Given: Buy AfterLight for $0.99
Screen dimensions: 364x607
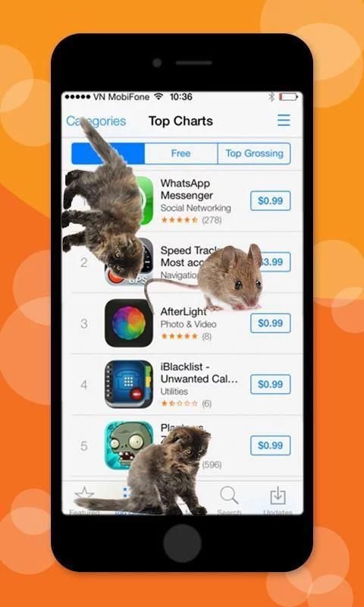Looking at the screenshot, I should 271,323.
